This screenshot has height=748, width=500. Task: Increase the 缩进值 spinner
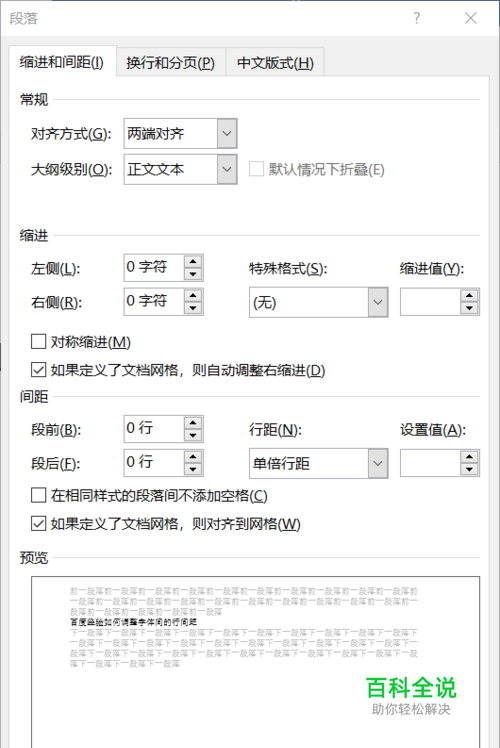tap(469, 296)
